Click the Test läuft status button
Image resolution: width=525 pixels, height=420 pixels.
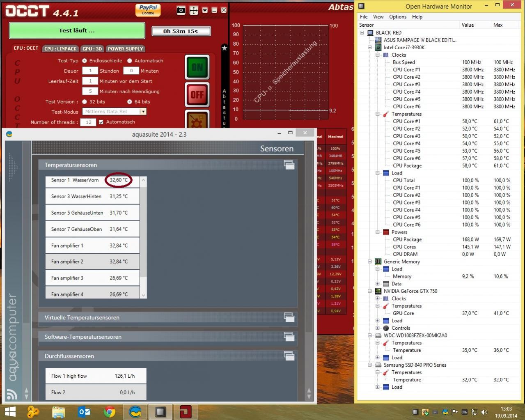[x=77, y=30]
